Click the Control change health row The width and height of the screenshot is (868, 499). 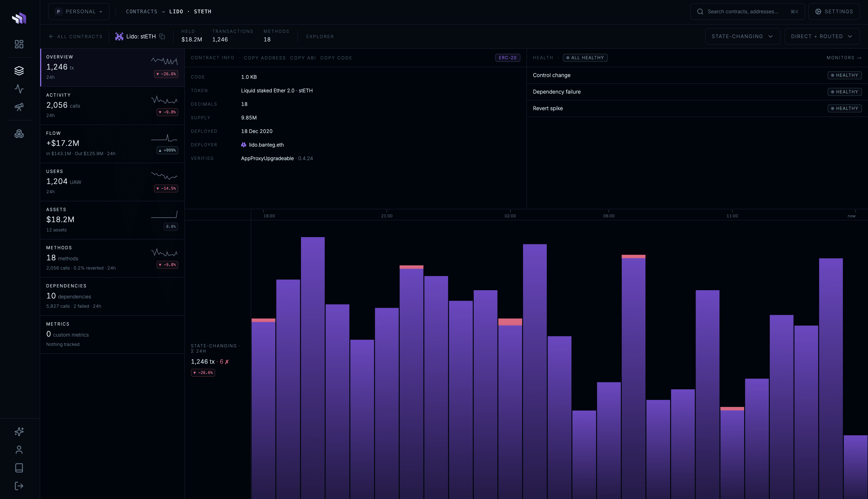[x=697, y=75]
